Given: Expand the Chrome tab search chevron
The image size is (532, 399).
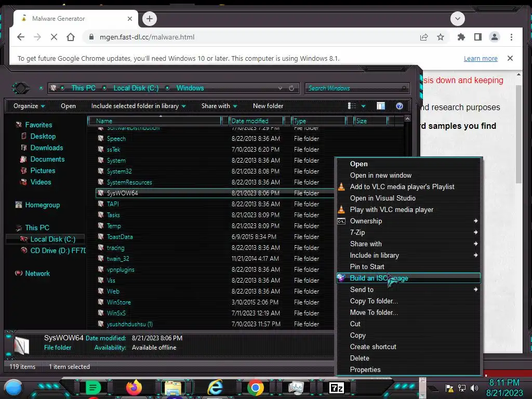Looking at the screenshot, I should pyautogui.click(x=458, y=19).
